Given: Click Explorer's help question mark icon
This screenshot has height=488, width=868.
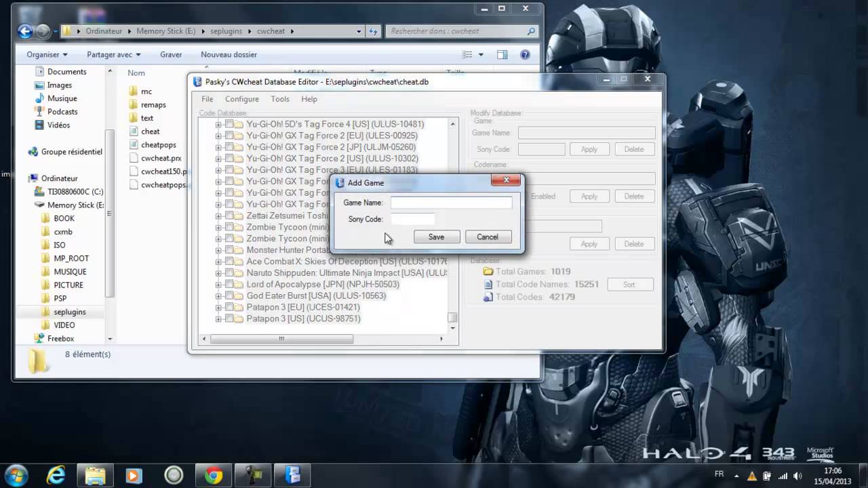Looking at the screenshot, I should pos(524,55).
